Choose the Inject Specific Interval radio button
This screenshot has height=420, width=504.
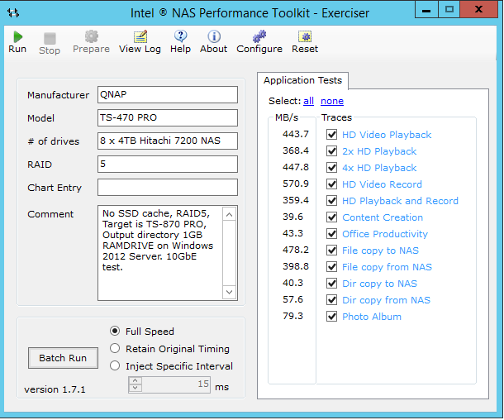[x=116, y=366]
